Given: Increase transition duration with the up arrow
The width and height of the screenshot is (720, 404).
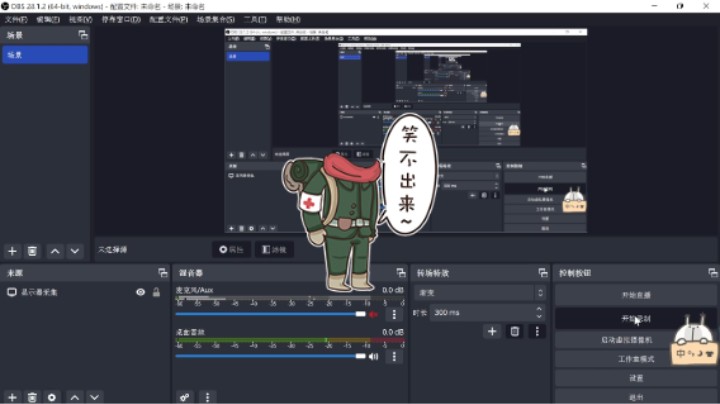Looking at the screenshot, I should tap(539, 309).
